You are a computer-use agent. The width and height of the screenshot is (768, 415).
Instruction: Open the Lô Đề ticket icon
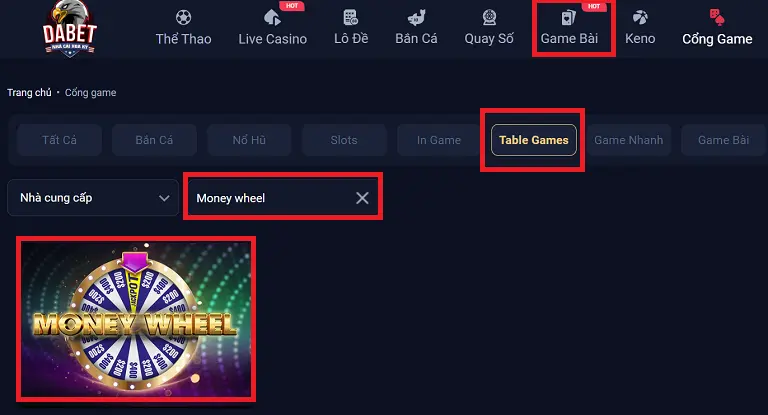click(351, 18)
